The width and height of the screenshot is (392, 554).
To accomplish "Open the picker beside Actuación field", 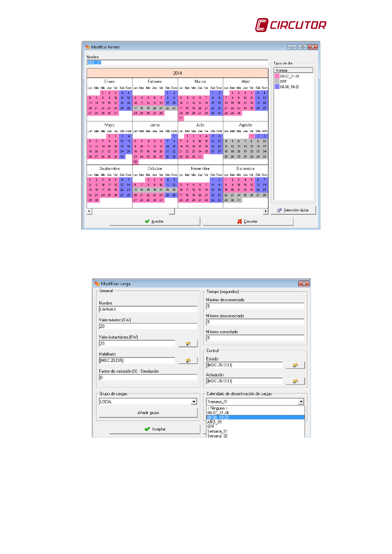I will point(295,381).
